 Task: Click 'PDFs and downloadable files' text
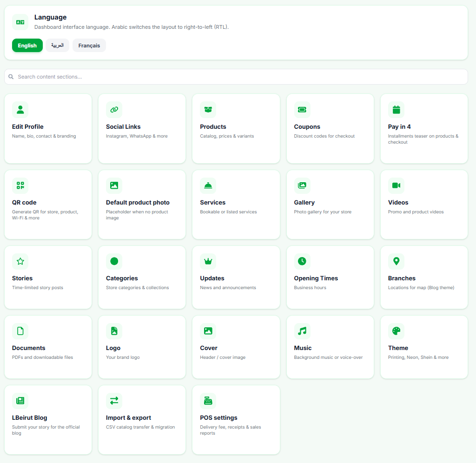(42, 357)
